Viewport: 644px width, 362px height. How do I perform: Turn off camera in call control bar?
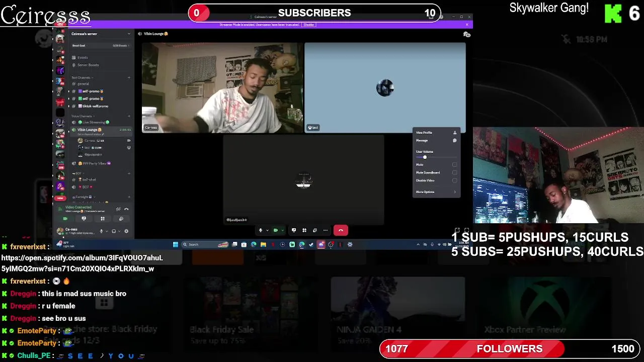(x=275, y=230)
